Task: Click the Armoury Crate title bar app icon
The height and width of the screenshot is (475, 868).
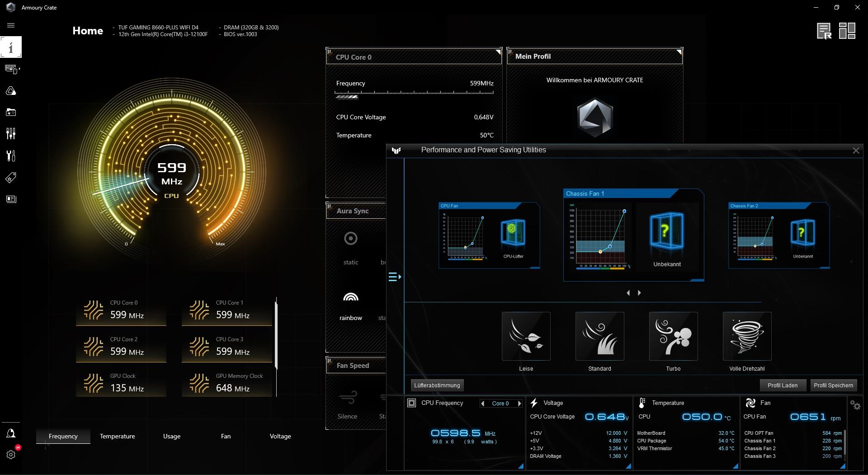Action: [11, 7]
